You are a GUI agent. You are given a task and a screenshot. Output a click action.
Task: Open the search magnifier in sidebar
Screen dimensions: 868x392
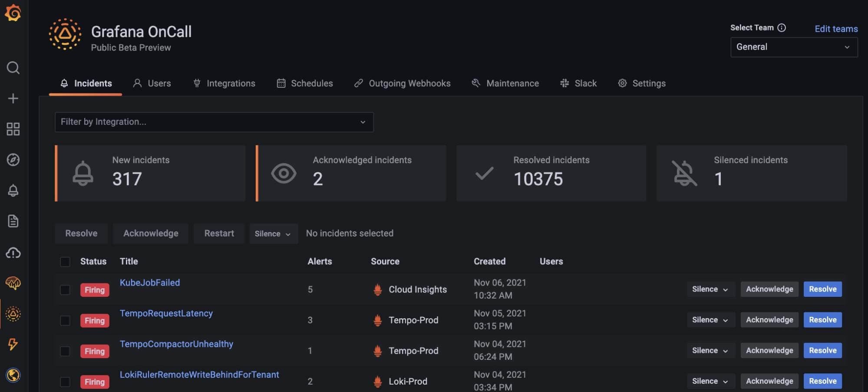coord(13,68)
